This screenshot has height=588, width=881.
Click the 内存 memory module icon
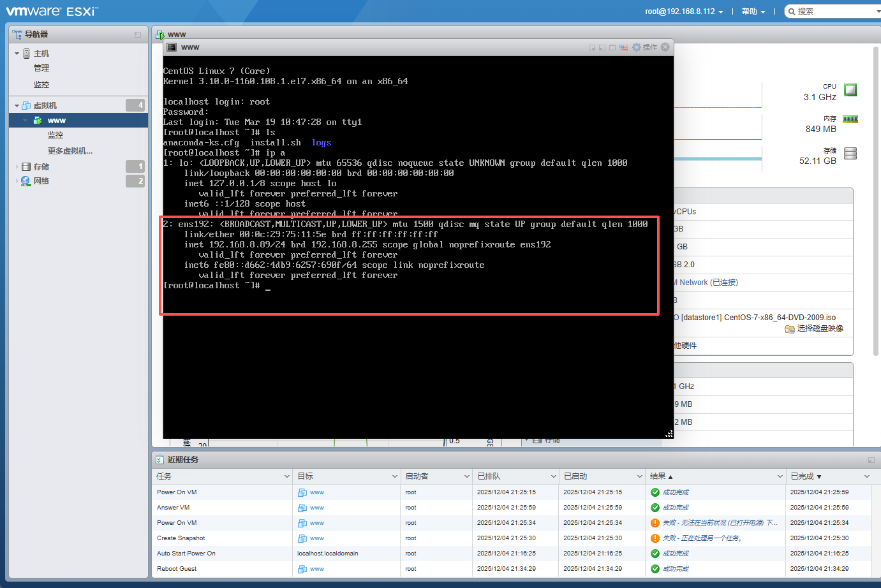[850, 119]
